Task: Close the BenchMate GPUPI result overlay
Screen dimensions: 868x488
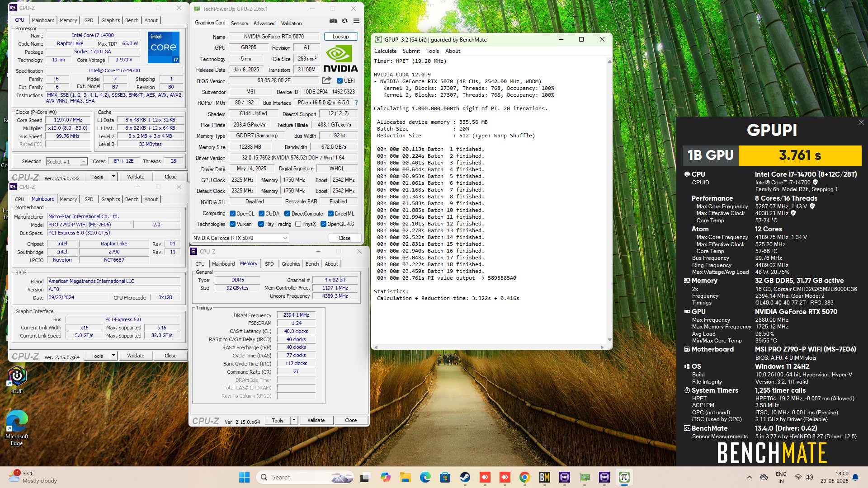Action: pyautogui.click(x=861, y=122)
